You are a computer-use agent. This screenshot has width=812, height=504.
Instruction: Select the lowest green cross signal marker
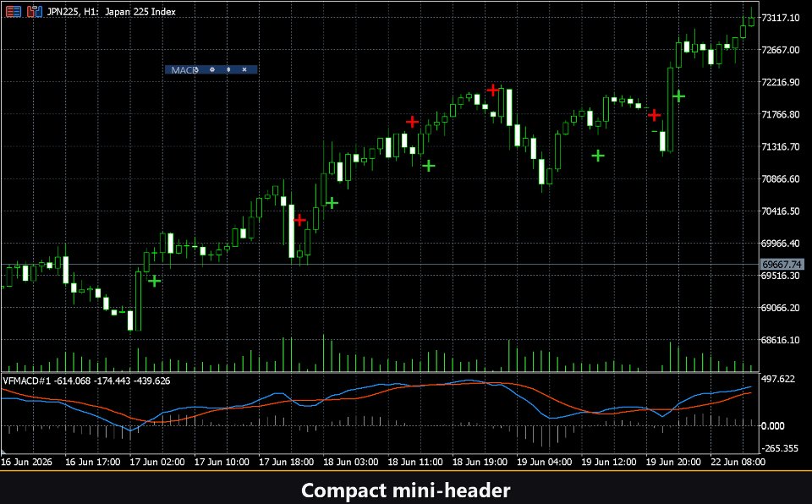tap(154, 281)
